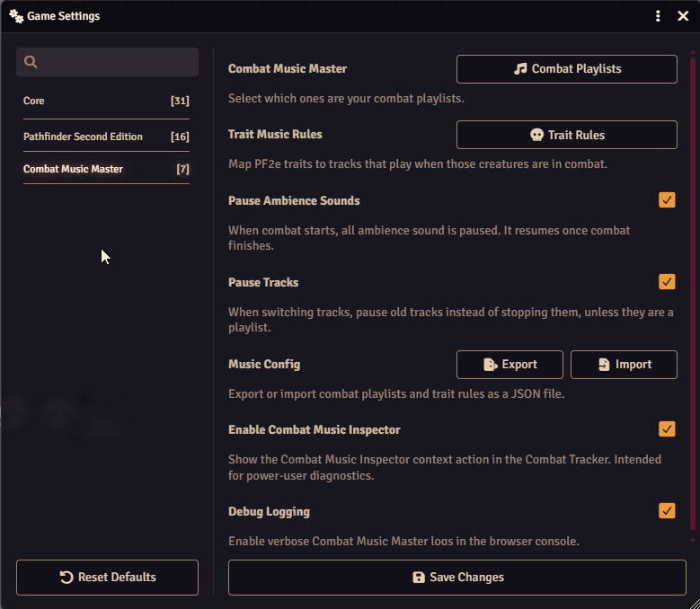The width and height of the screenshot is (700, 609).
Task: Export the music config JSON
Action: click(x=509, y=365)
